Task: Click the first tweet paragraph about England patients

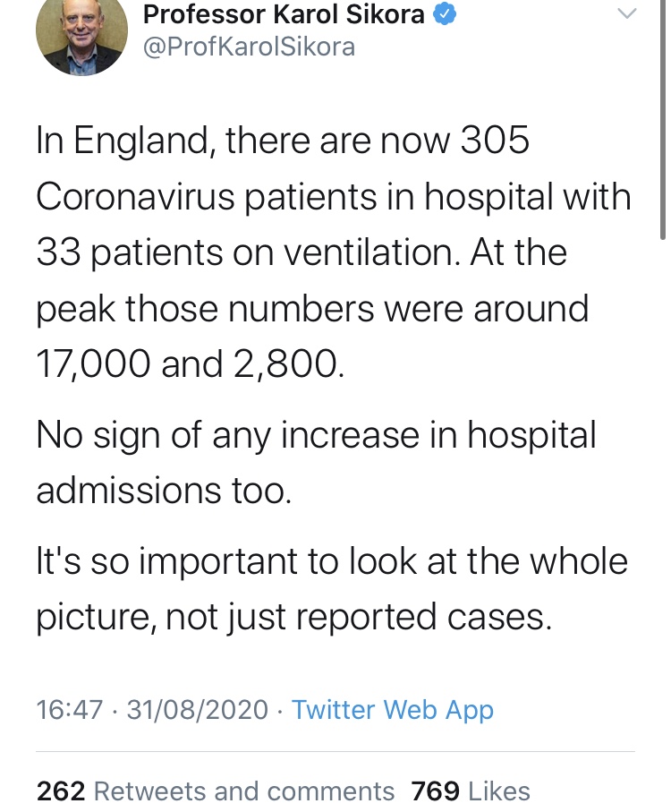Action: pyautogui.click(x=334, y=252)
